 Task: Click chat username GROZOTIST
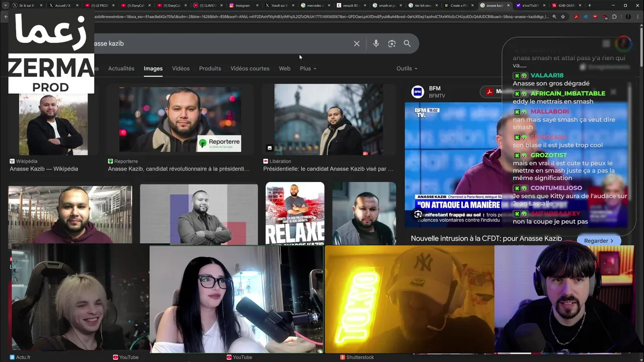point(548,155)
